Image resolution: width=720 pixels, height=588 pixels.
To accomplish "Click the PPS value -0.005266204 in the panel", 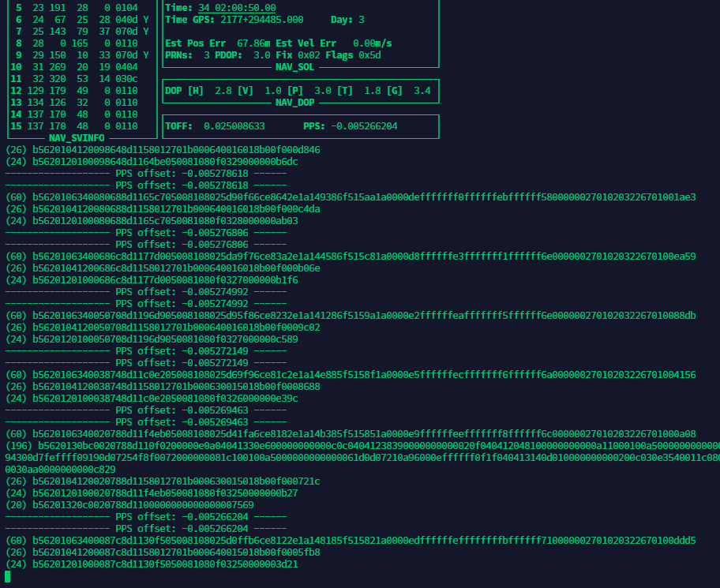I will pos(364,126).
